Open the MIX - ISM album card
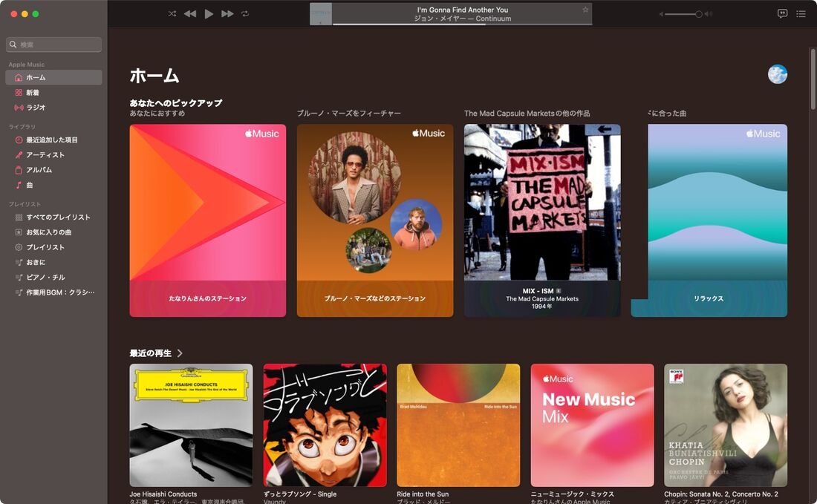 point(542,220)
